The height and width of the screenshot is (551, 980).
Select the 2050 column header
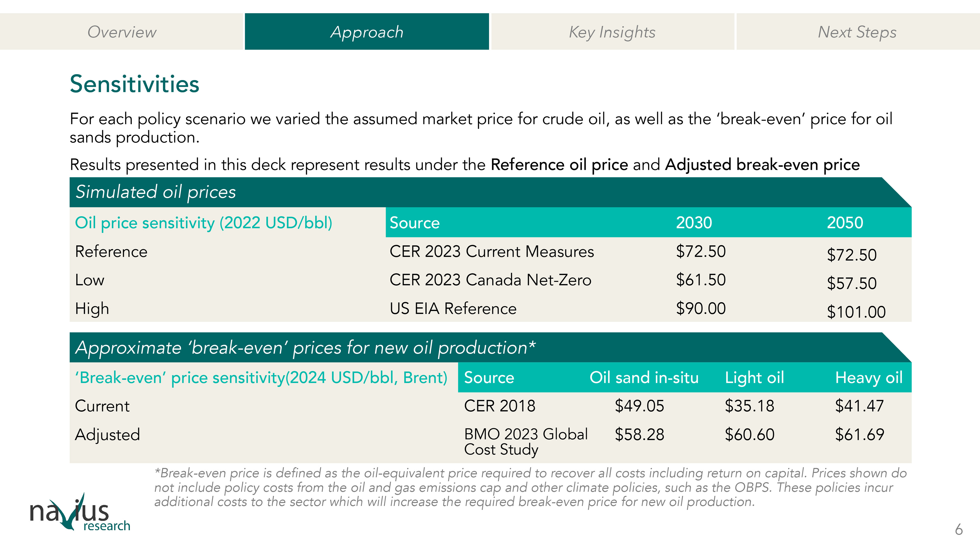844,223
